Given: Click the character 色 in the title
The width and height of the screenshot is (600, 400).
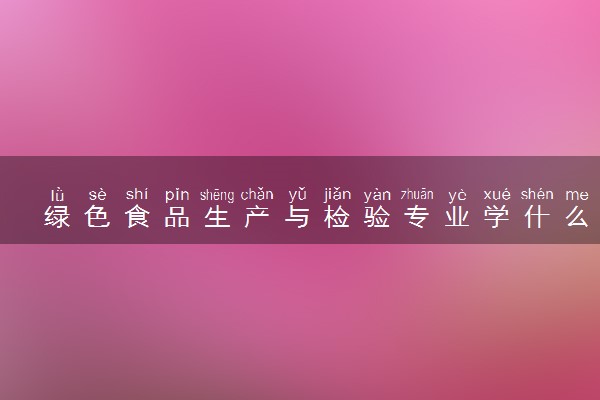Looking at the screenshot, I should (97, 217).
